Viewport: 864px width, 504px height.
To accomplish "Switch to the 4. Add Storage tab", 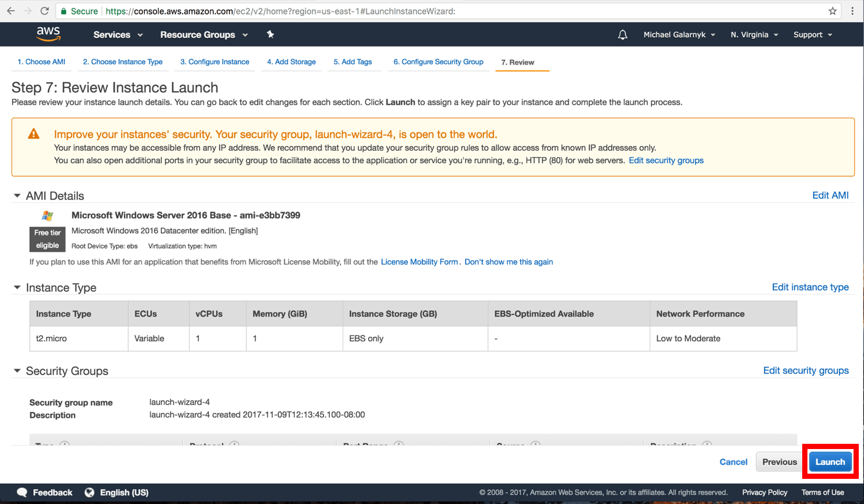I will [x=291, y=62].
